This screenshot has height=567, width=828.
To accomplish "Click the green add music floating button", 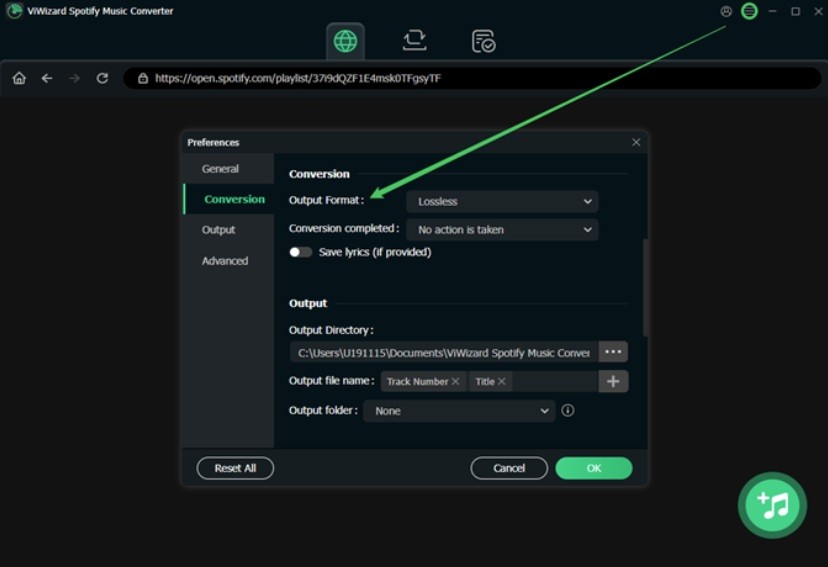I will click(x=773, y=505).
